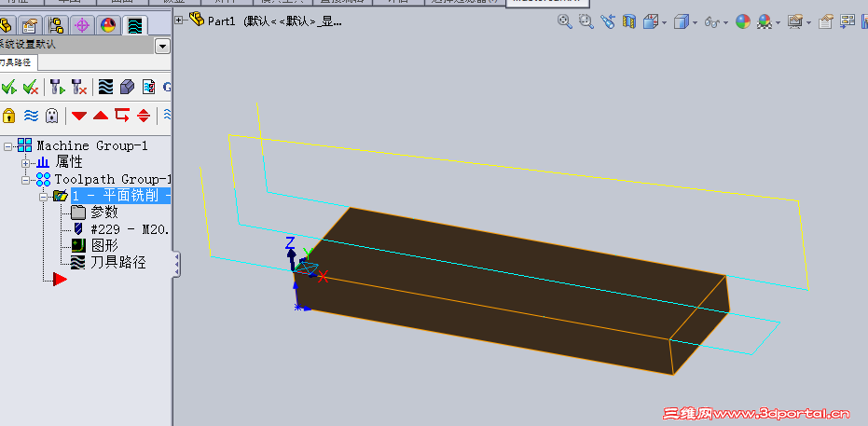868x426 pixels.
Task: Open the high feed checklist sheet icon
Action: coord(149,88)
